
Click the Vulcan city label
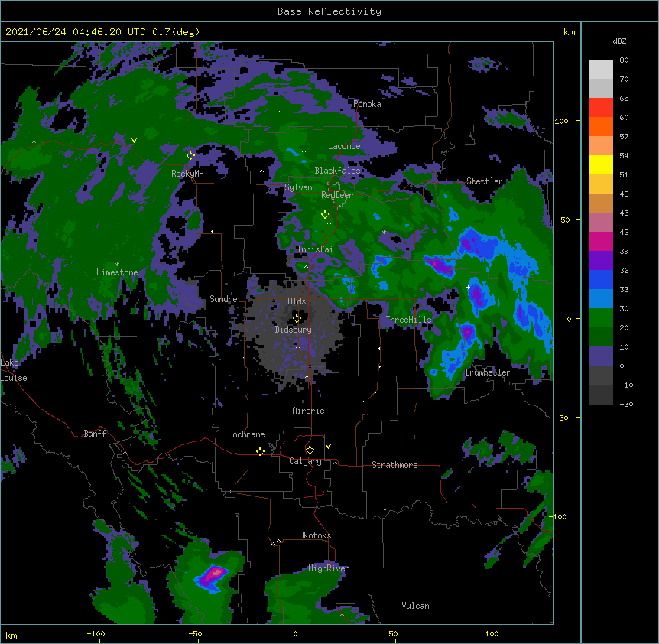(x=415, y=606)
